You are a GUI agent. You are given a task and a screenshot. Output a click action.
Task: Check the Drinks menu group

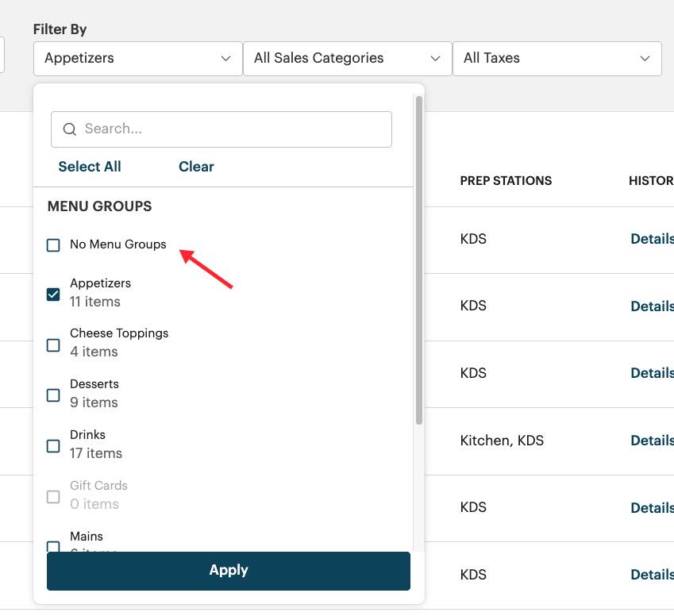tap(53, 446)
